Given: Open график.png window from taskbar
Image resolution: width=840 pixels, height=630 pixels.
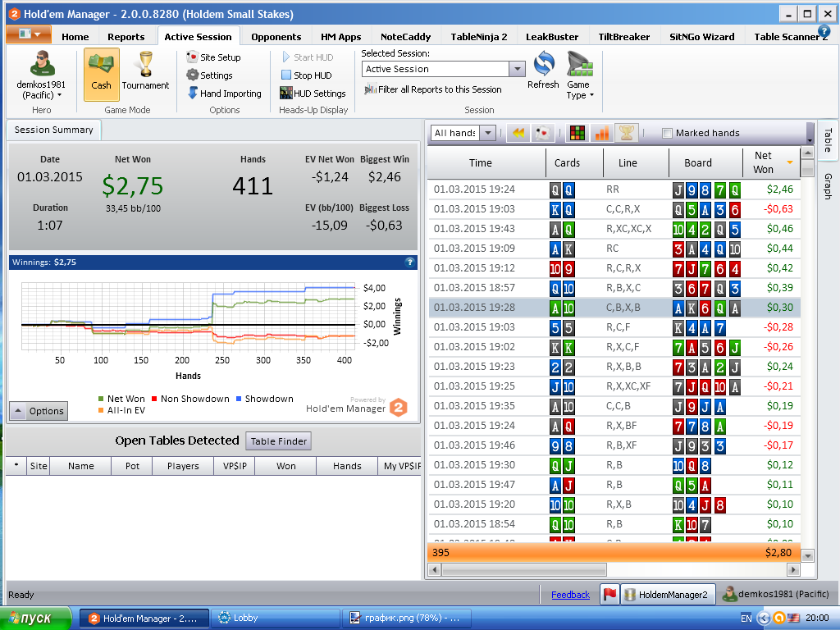Looking at the screenshot, I should coord(406,619).
